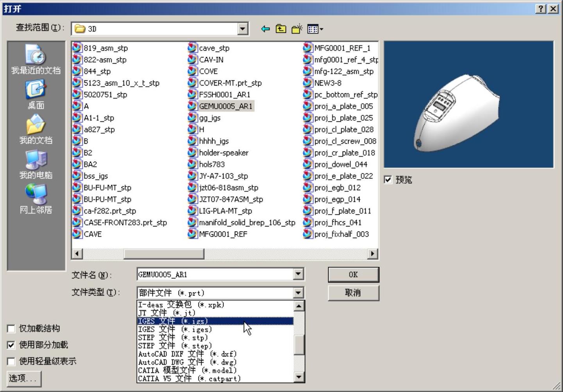This screenshot has height=392, width=563.
Task: Select the file named pc_bottom_ref_stp
Action: [346, 94]
